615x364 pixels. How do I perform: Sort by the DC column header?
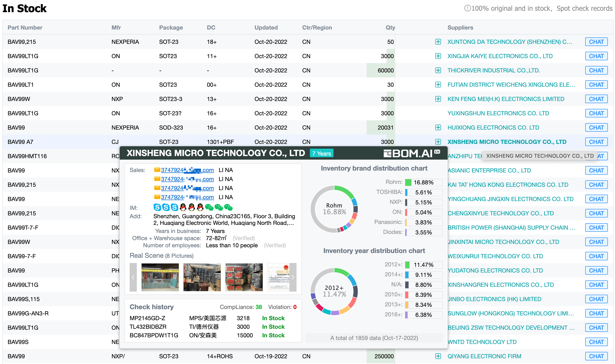pos(211,27)
